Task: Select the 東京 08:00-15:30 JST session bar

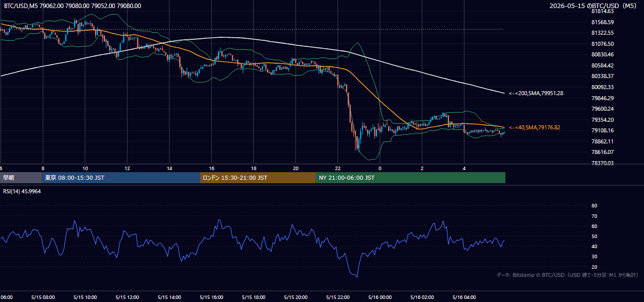Action: click(x=121, y=178)
